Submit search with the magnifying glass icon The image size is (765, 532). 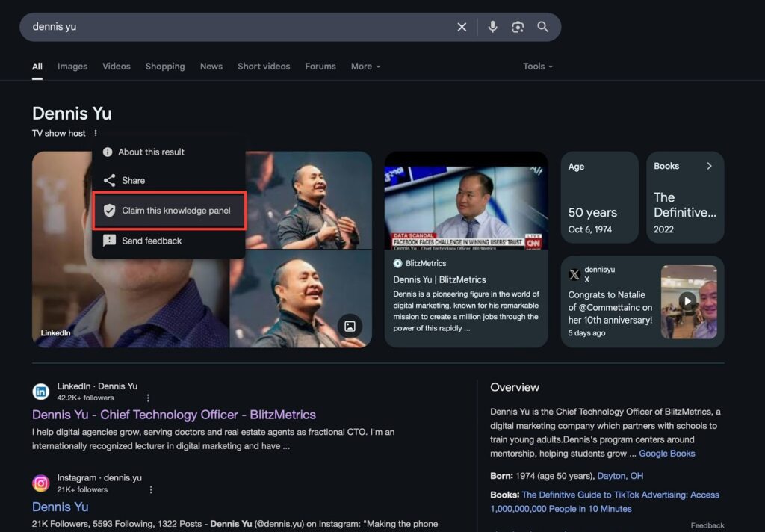pyautogui.click(x=542, y=27)
